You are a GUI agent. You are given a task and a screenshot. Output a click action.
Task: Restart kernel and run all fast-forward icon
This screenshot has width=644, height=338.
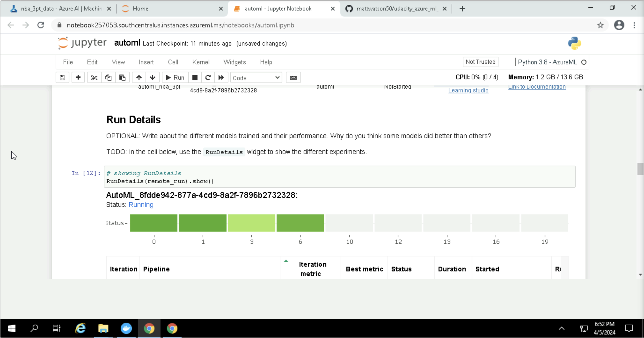click(x=221, y=78)
